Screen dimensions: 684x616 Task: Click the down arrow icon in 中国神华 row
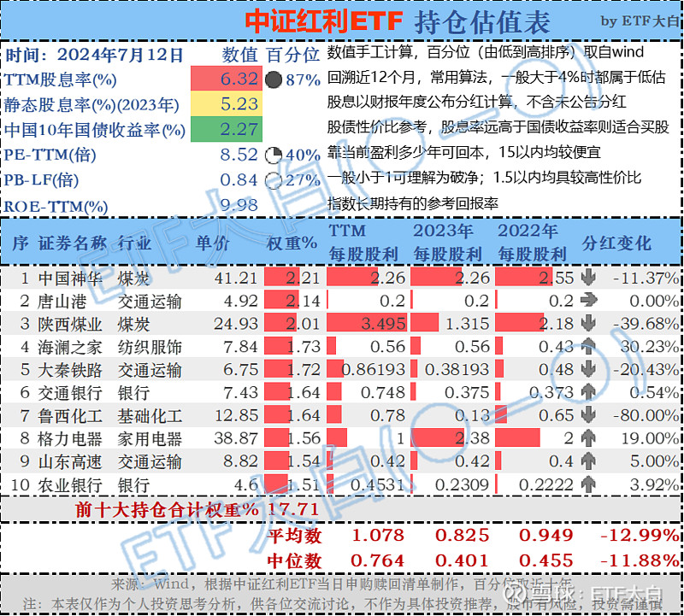click(x=588, y=278)
